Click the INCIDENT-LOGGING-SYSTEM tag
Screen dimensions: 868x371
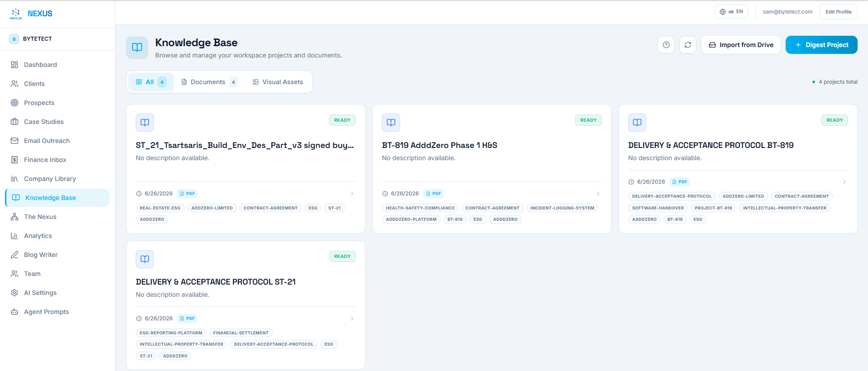[x=563, y=208]
